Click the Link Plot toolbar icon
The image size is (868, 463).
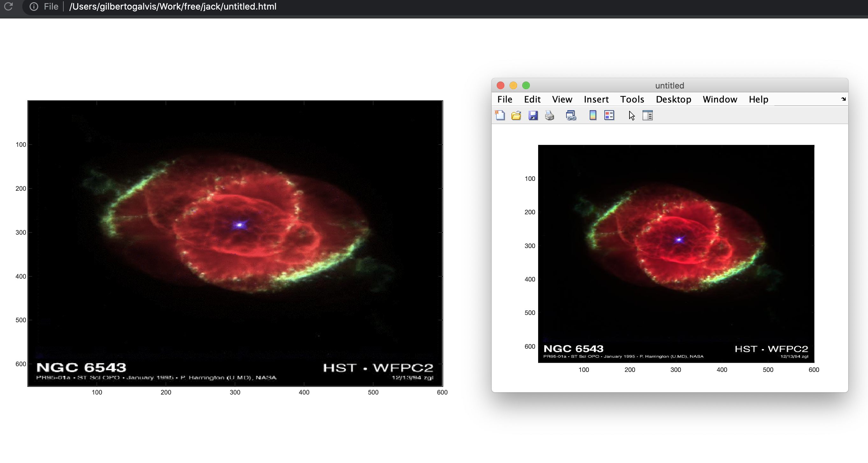click(x=571, y=116)
